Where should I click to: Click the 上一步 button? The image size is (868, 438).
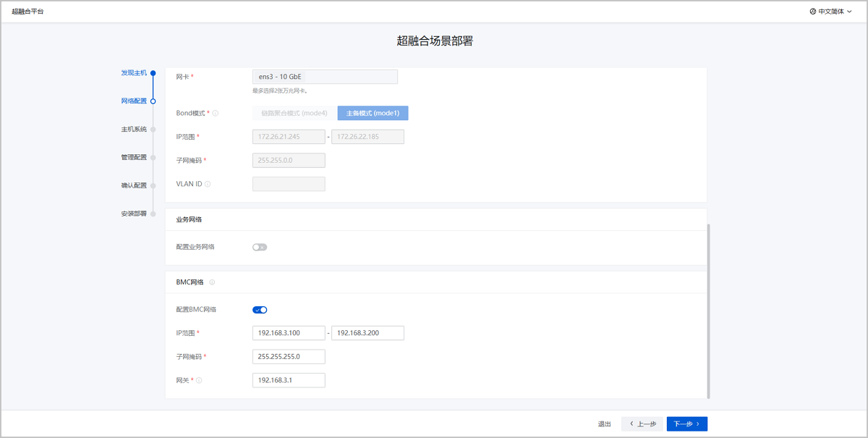[x=642, y=424]
